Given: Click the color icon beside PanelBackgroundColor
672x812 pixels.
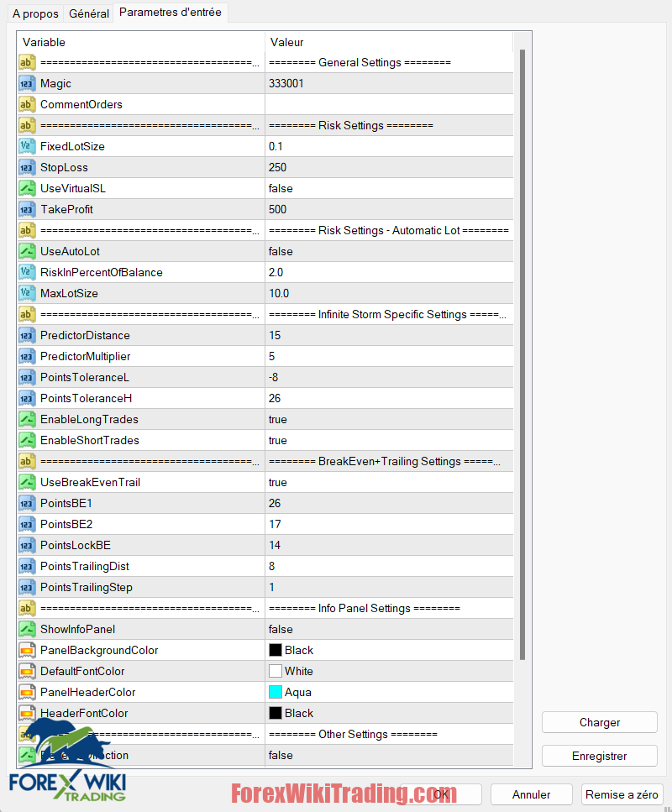Looking at the screenshot, I should (27, 651).
